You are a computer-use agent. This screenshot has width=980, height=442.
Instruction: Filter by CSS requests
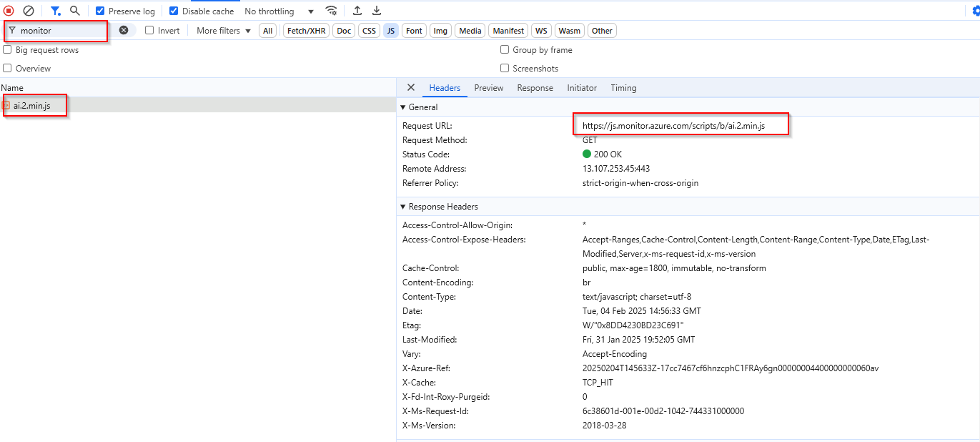[x=369, y=31]
